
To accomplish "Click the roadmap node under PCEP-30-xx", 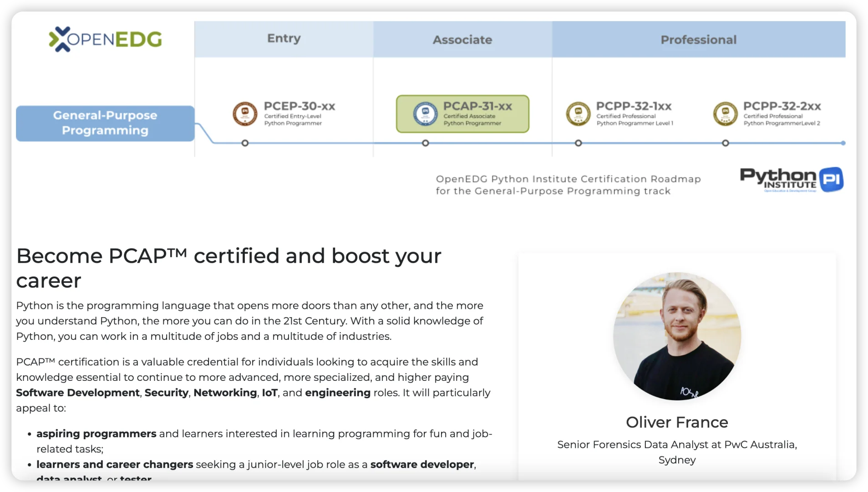I will (x=245, y=143).
